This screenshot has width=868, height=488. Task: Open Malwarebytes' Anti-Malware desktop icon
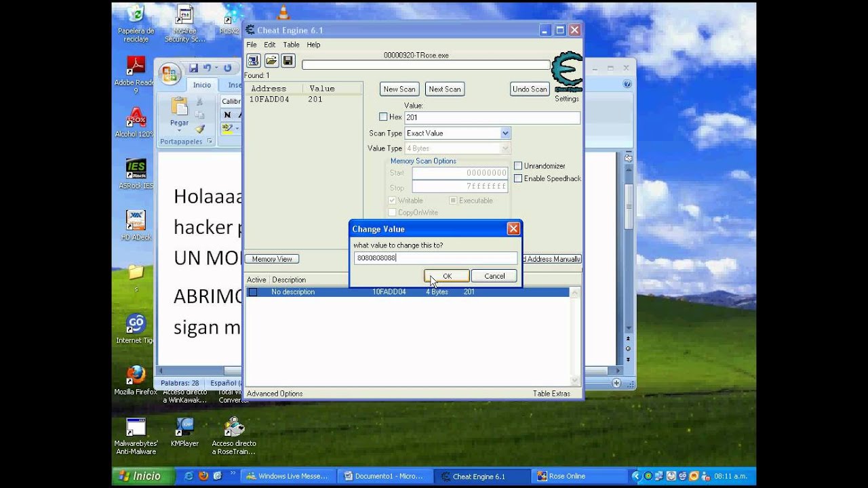(x=136, y=436)
